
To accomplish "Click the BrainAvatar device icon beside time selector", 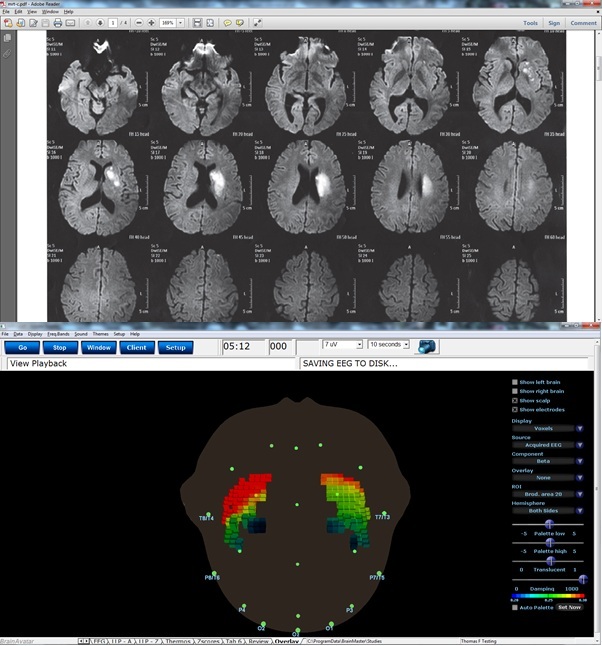I will click(428, 346).
